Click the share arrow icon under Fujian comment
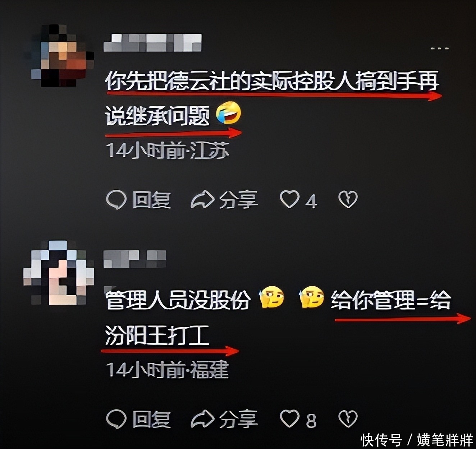Viewport: 476px width, 449px height. 202,419
